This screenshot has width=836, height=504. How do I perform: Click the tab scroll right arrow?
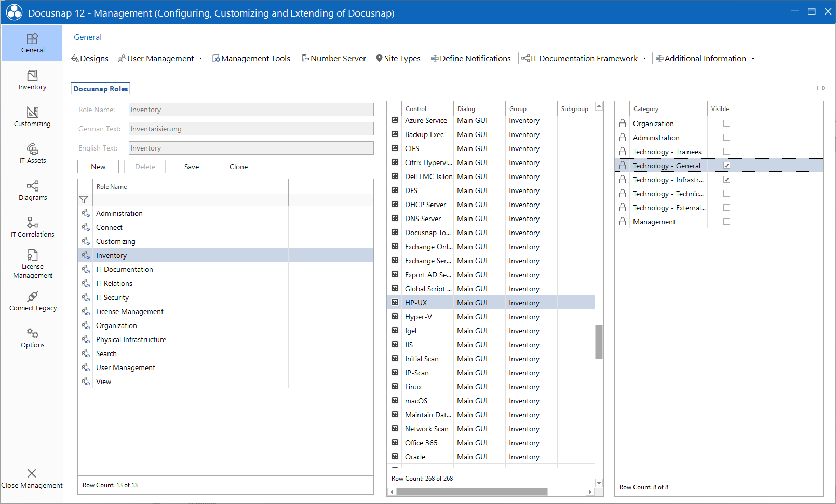(824, 88)
